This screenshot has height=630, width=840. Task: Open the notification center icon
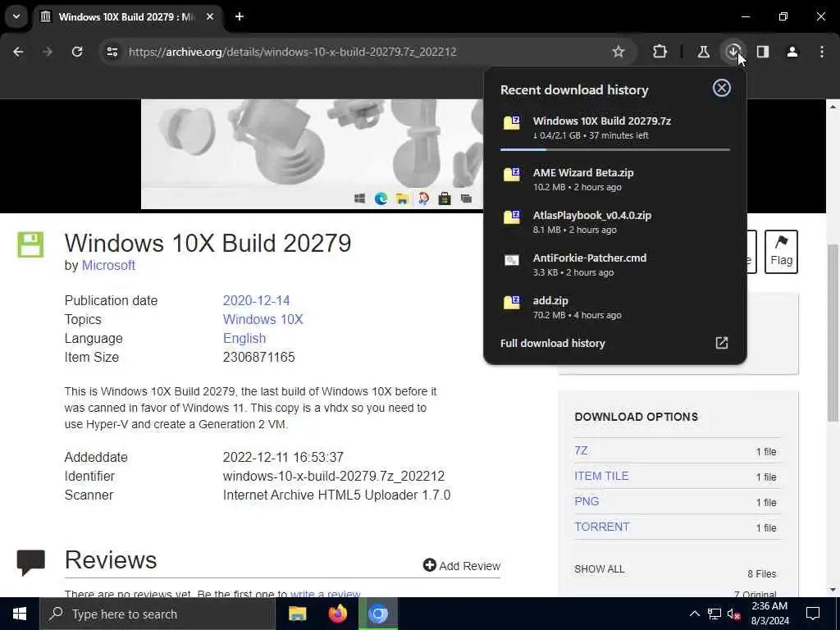(813, 614)
